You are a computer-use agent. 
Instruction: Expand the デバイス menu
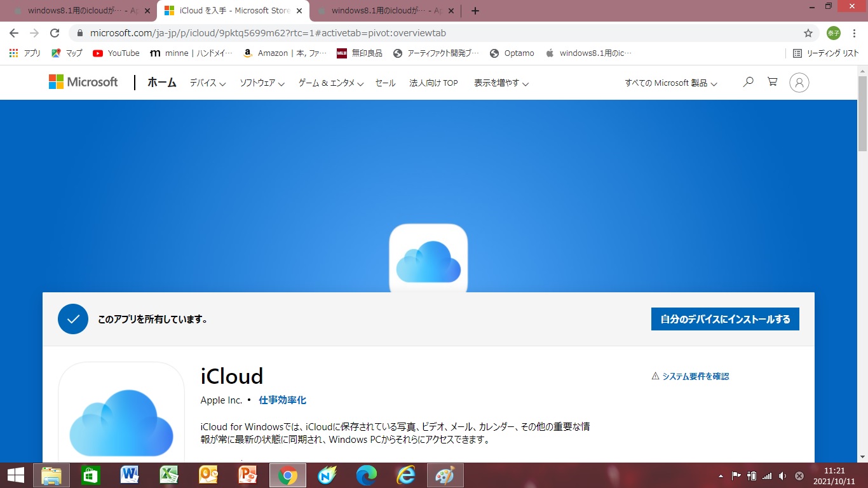(208, 83)
